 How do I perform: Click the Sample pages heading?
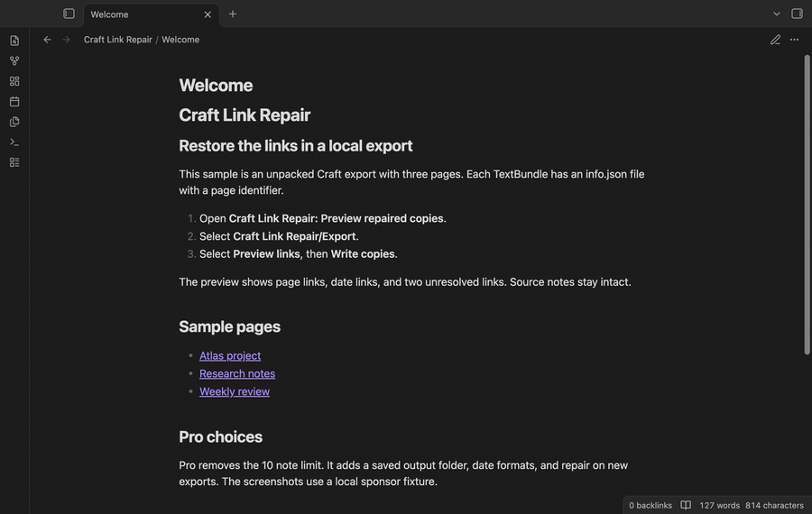[x=229, y=326]
